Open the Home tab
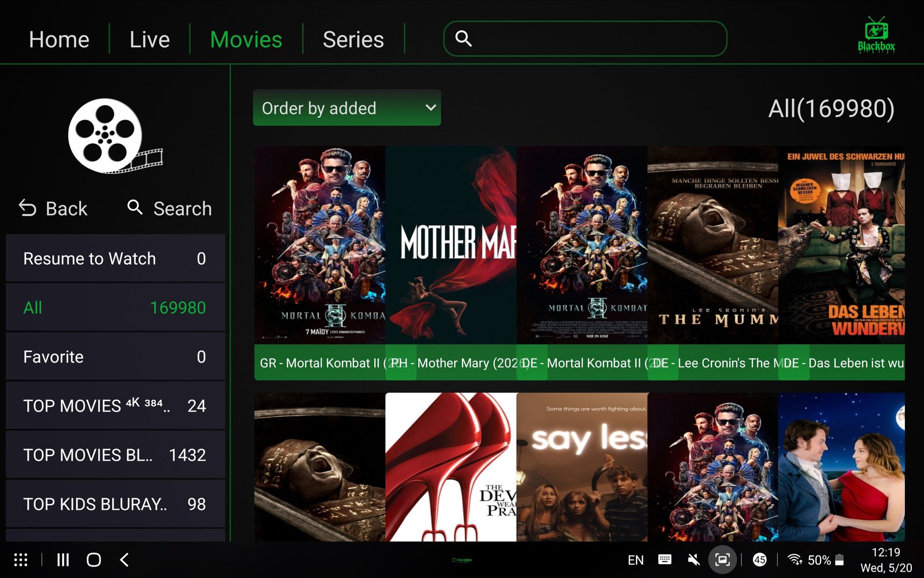 tap(59, 40)
